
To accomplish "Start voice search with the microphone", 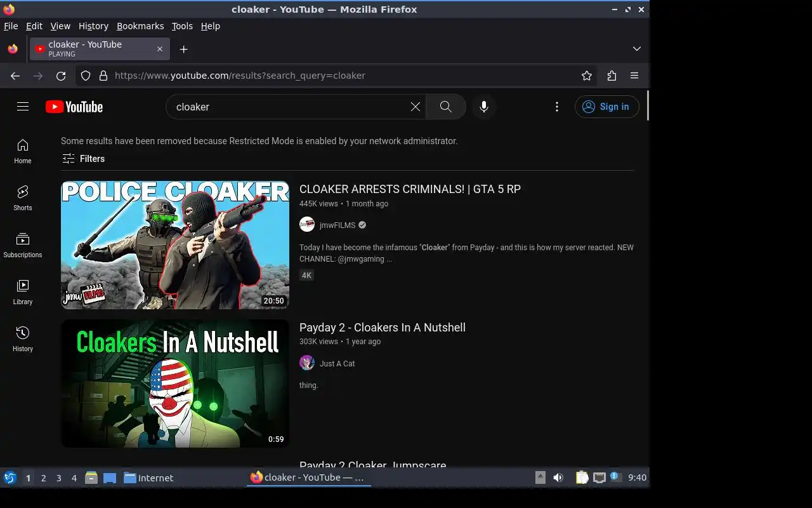I will tap(484, 107).
